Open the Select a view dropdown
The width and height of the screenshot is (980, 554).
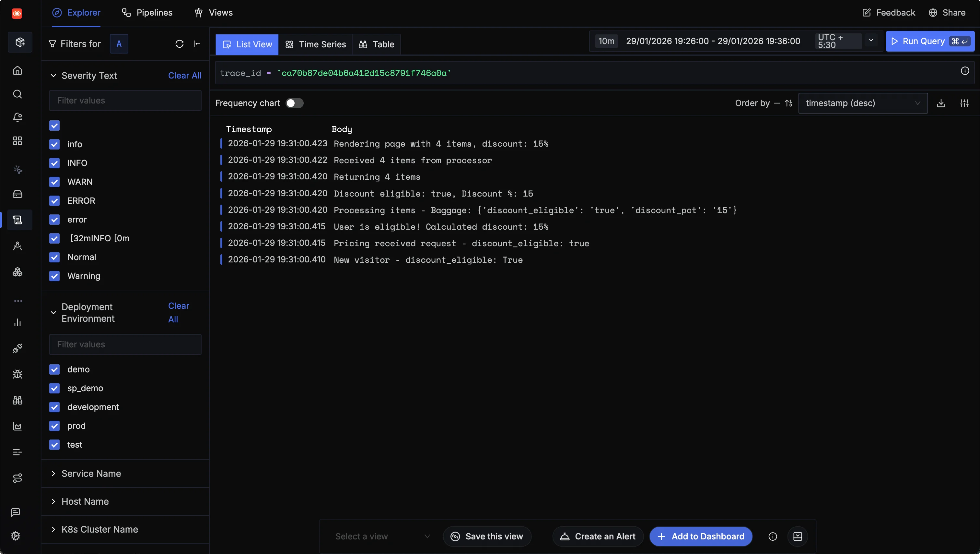pos(382,536)
